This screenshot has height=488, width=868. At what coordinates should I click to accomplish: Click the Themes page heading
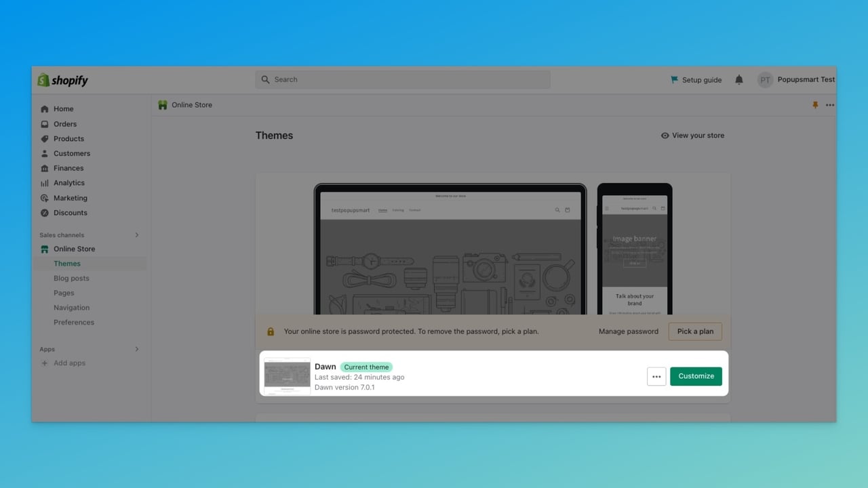point(275,136)
